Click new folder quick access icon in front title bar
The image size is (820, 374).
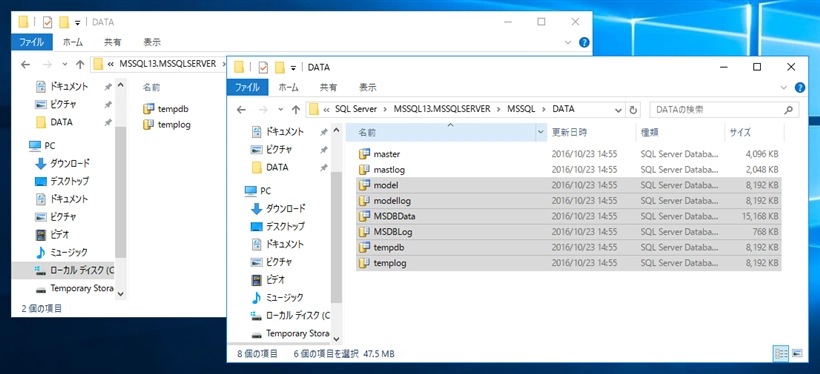pyautogui.click(x=280, y=67)
